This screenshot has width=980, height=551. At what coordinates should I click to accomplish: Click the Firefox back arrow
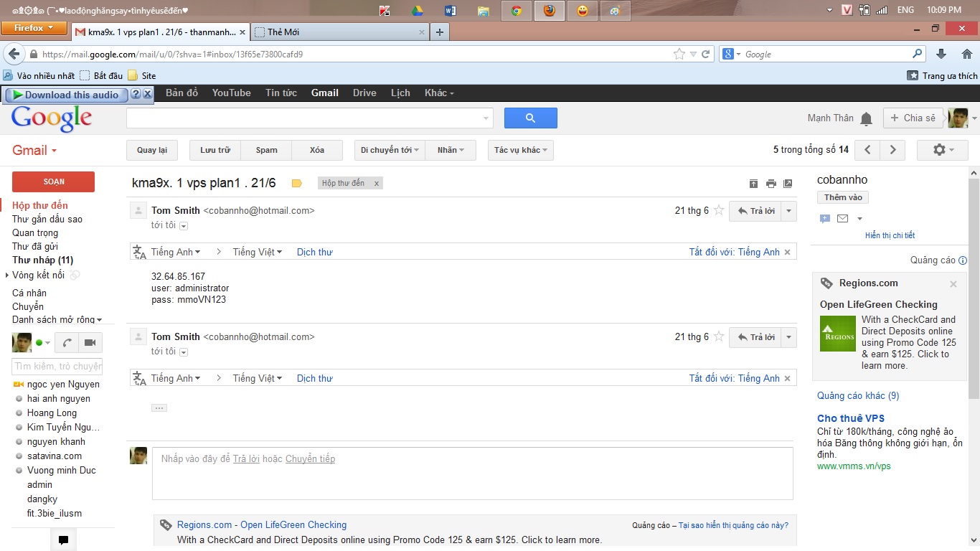pos(13,54)
